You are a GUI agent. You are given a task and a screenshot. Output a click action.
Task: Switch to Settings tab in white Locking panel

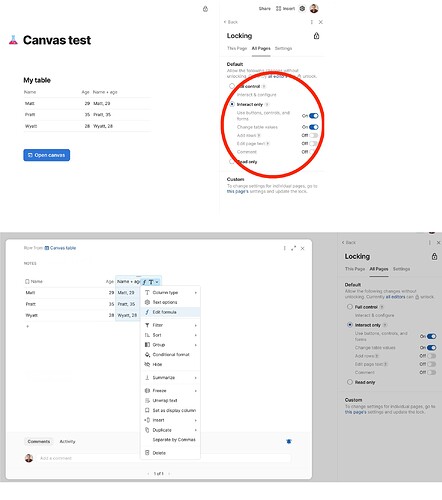point(283,48)
